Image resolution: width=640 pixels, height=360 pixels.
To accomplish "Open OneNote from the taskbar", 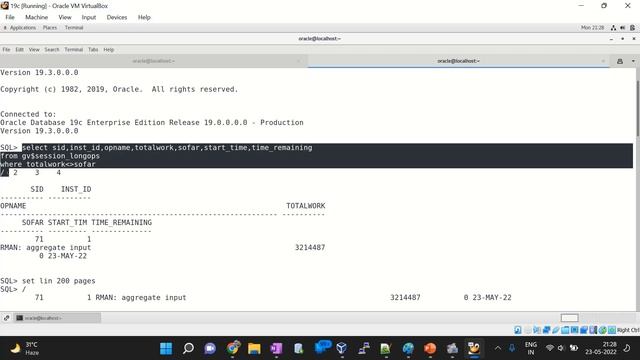I will point(276,348).
